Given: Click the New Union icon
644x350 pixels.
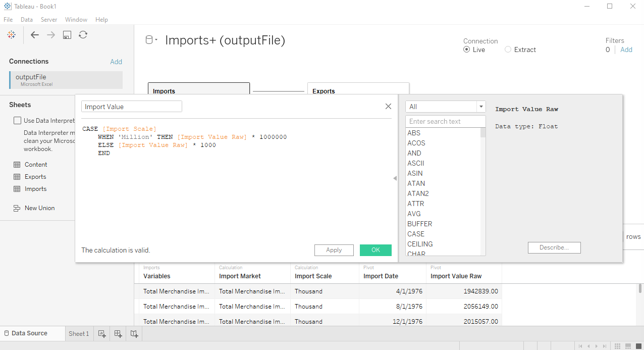Looking at the screenshot, I should click(17, 208).
